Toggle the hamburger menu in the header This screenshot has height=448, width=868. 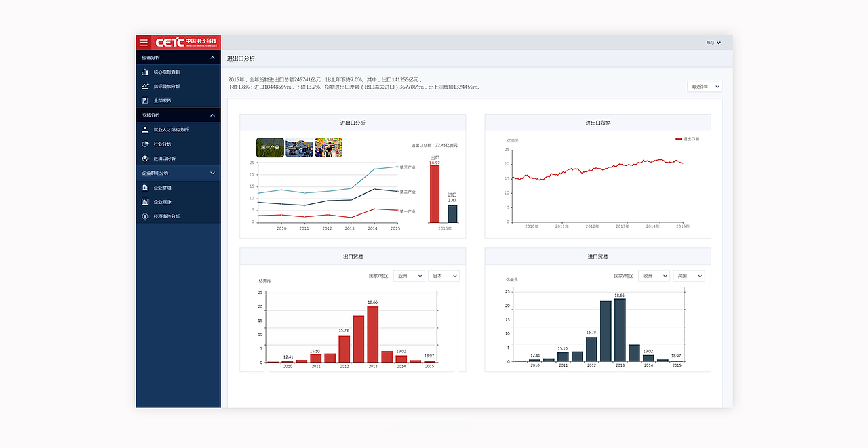click(x=143, y=42)
